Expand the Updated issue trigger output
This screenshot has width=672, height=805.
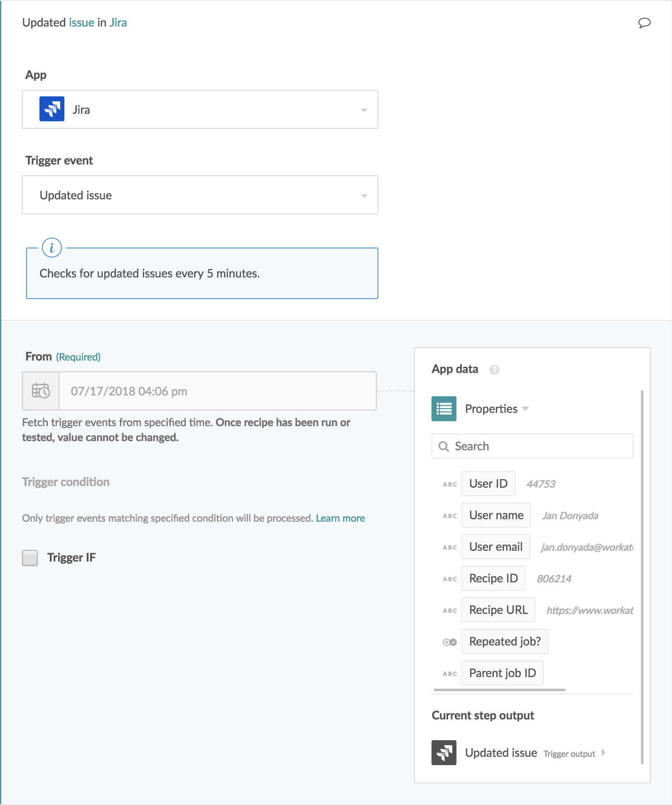pos(603,753)
